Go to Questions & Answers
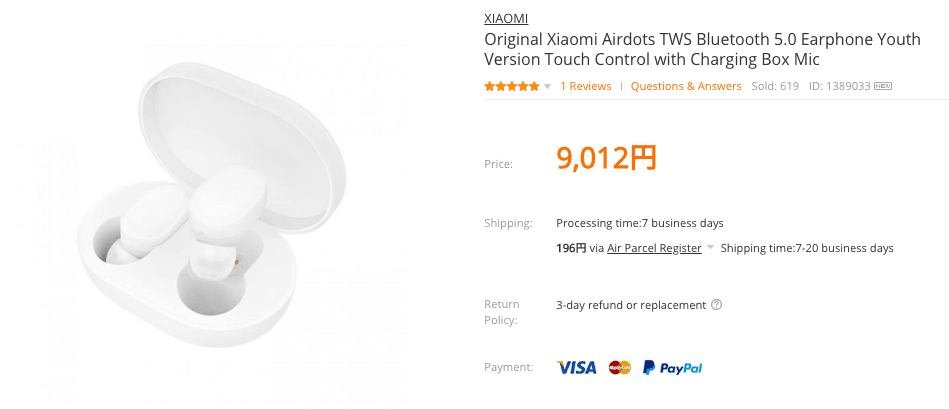 pyautogui.click(x=686, y=86)
